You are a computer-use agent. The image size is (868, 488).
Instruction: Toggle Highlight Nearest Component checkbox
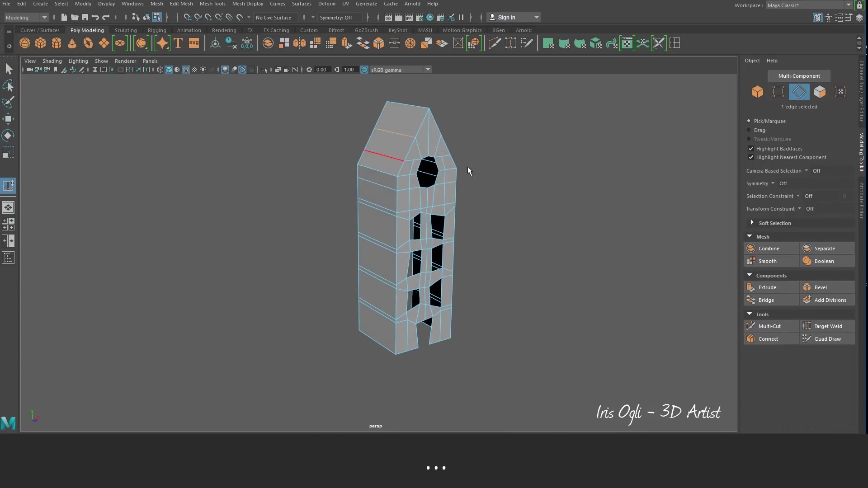pos(751,157)
